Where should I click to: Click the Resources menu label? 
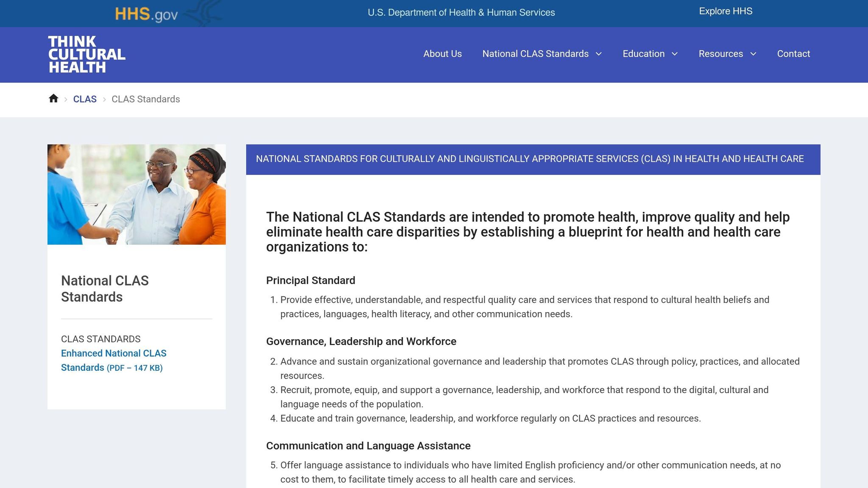pyautogui.click(x=721, y=54)
